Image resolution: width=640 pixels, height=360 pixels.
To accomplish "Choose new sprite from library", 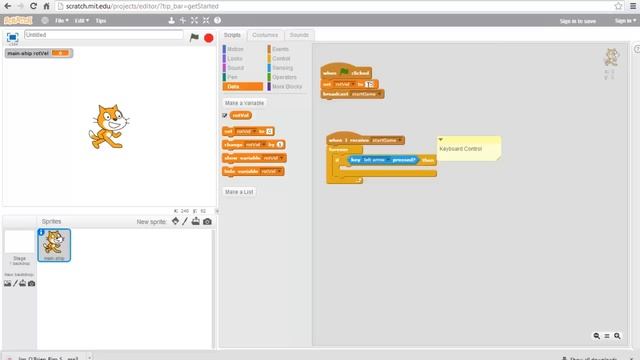I will tap(175, 221).
